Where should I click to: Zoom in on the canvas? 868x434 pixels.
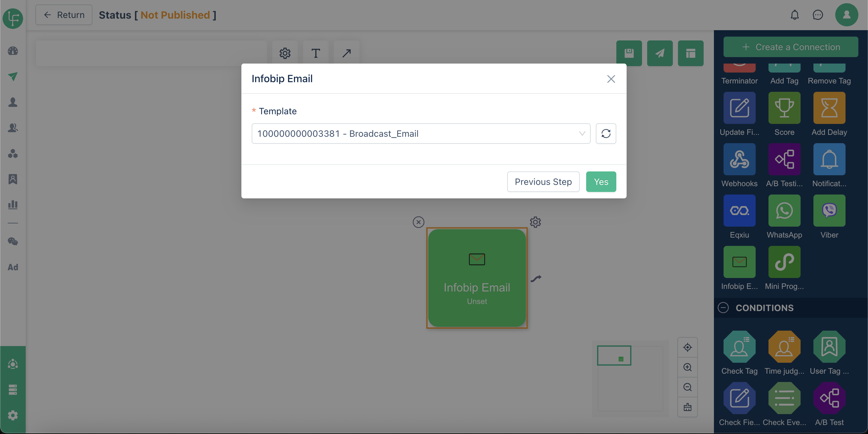point(687,367)
